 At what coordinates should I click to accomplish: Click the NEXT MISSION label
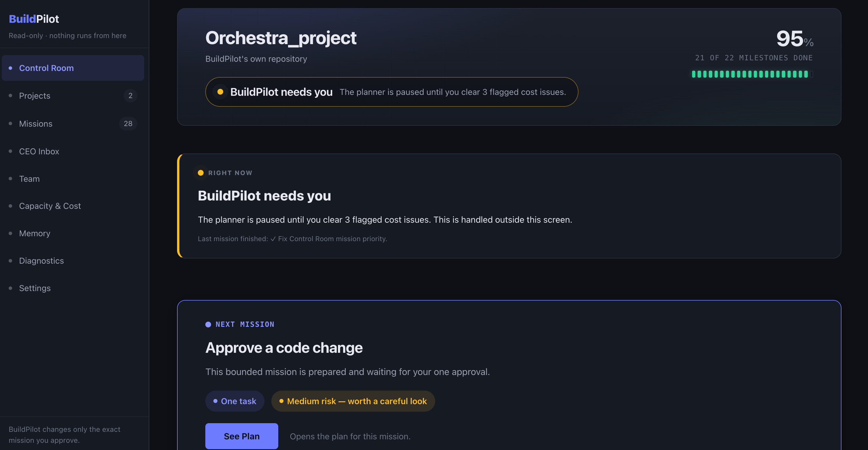click(245, 324)
